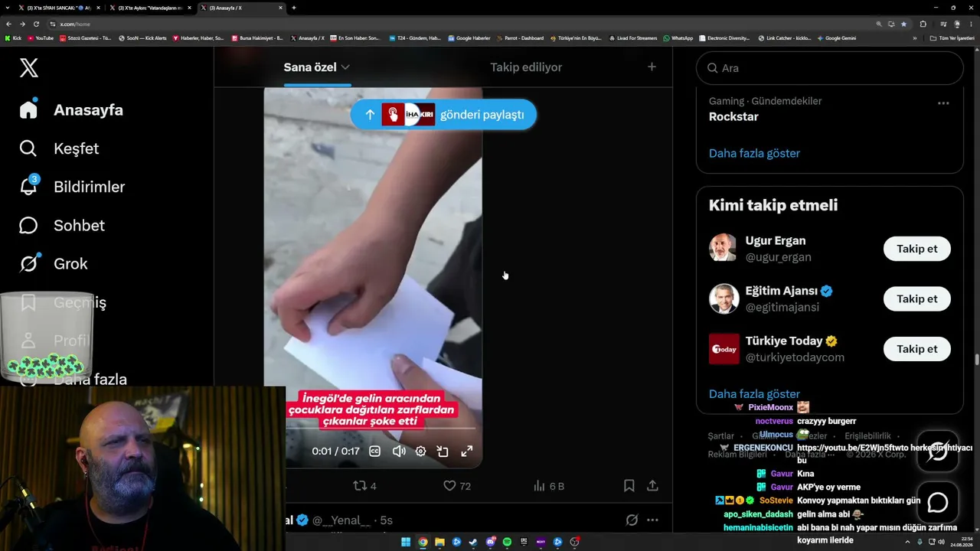Viewport: 980px width, 551px height.
Task: Expand the Sana özel tab chevron
Action: [345, 67]
